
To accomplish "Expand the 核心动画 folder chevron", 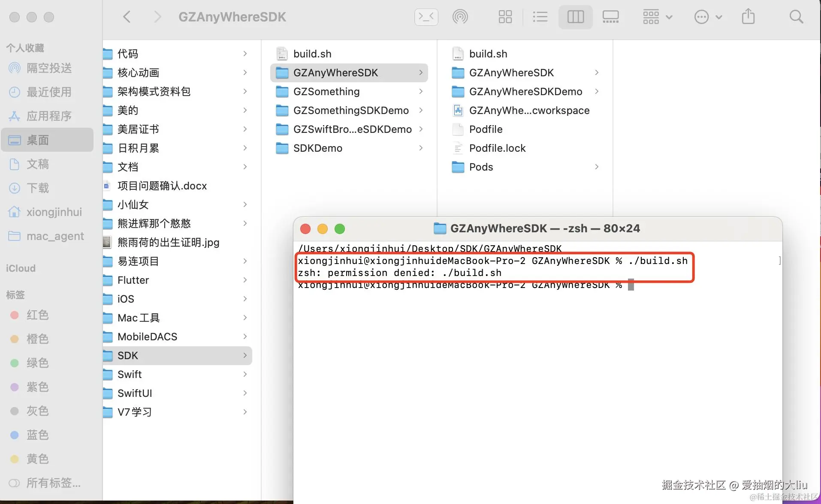I will coord(245,72).
